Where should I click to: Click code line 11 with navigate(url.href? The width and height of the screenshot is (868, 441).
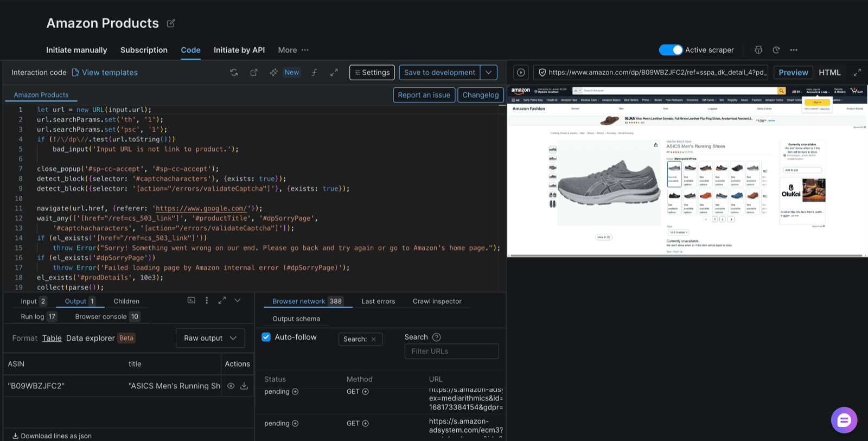point(149,208)
